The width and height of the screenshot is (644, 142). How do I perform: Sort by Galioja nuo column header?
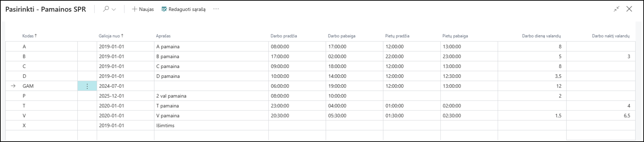(x=111, y=36)
